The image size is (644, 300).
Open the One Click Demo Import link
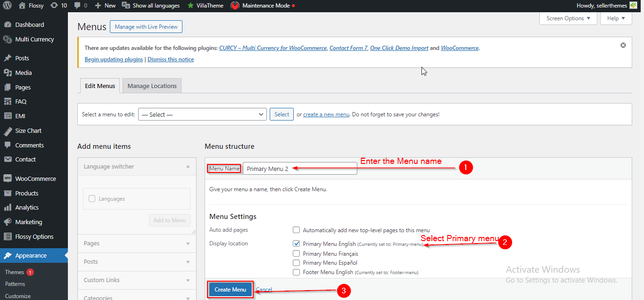click(399, 48)
